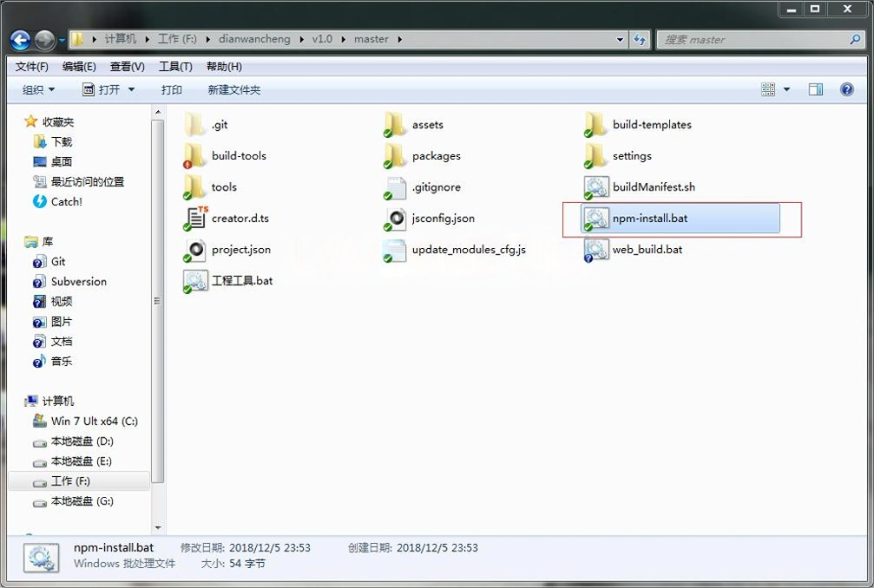Image resolution: width=874 pixels, height=588 pixels.
Task: Click the refresh button beside address bar
Action: coord(640,40)
